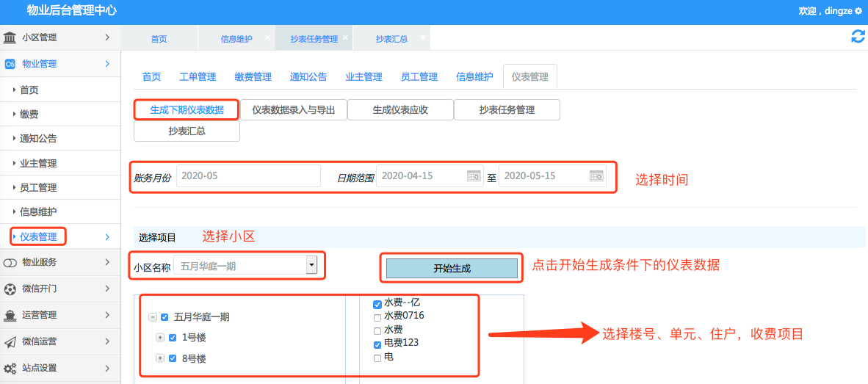Select the 仪表管理 inner tab
Image resolution: width=868 pixels, height=384 pixels.
point(529,77)
